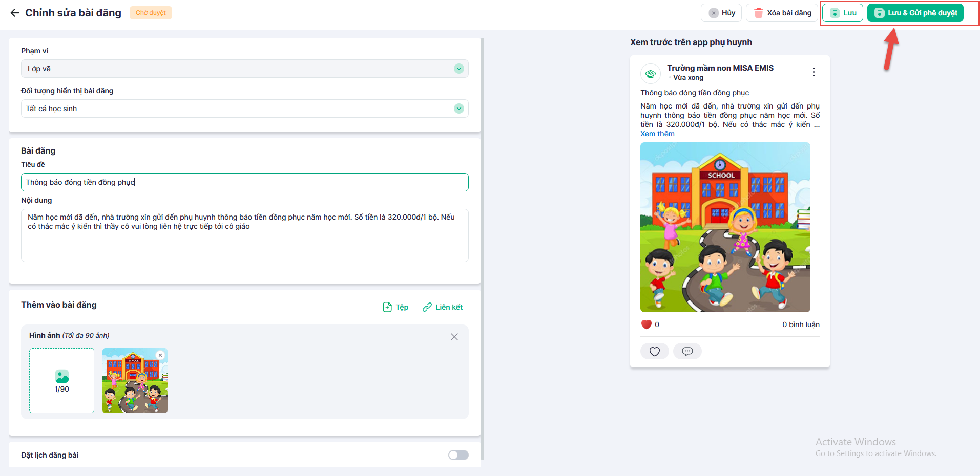The image size is (980, 476).
Task: Open the Tất cả học sinh dropdown
Action: 245,109
